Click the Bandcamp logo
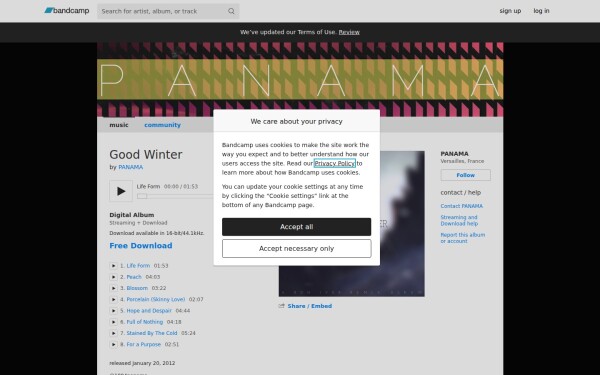Viewport: 600px width, 375px height. point(67,11)
